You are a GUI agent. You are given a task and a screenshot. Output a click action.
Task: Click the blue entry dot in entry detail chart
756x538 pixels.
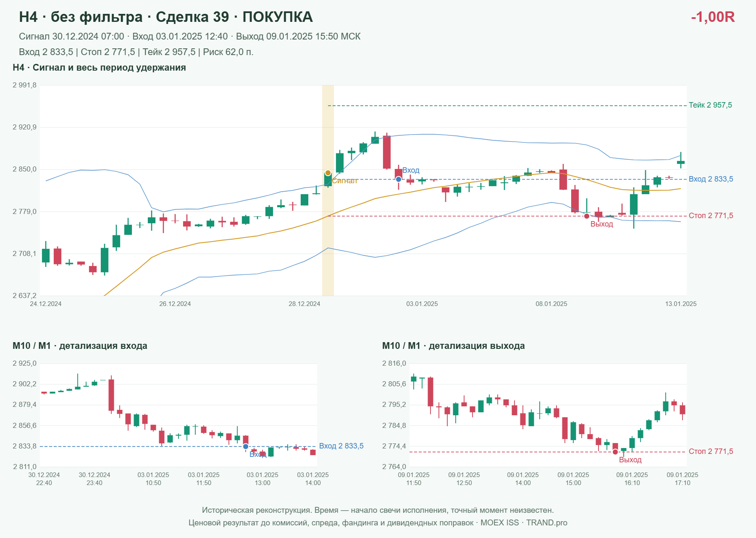click(x=246, y=446)
